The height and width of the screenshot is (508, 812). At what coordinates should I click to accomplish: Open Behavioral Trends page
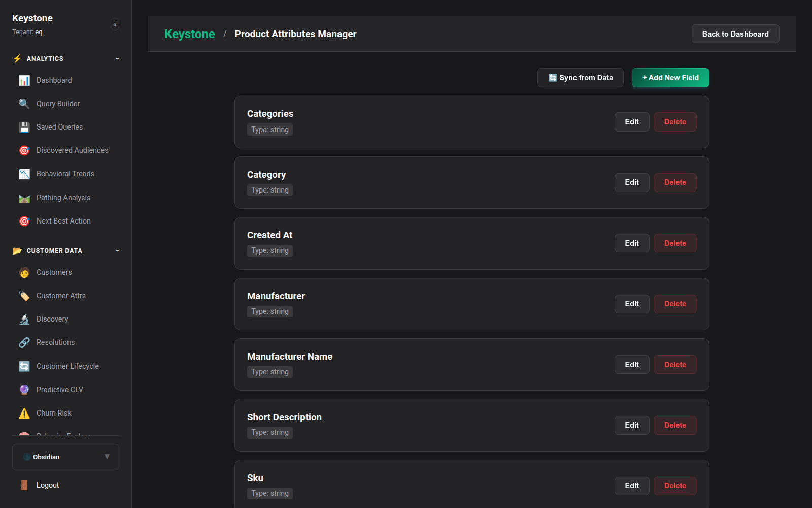pos(66,174)
